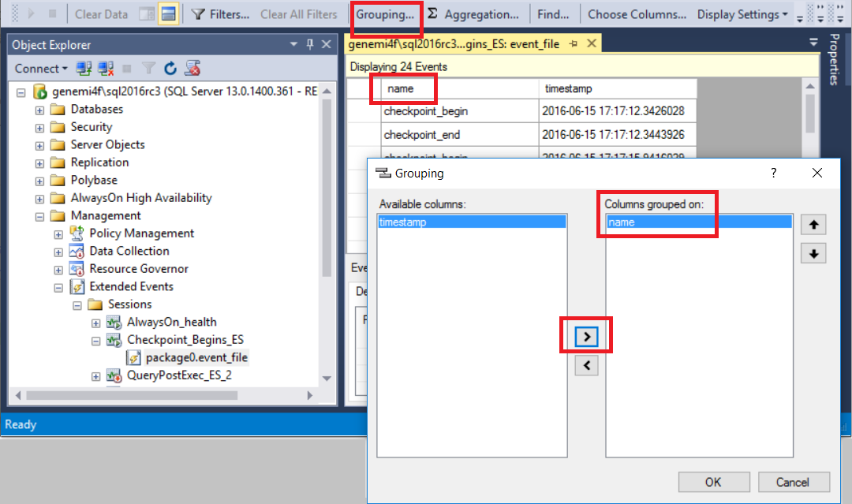Viewport: 852px width, 504px height.
Task: Select package0.event_file under Checkpoint_Begins_ES
Action: pyautogui.click(x=195, y=357)
